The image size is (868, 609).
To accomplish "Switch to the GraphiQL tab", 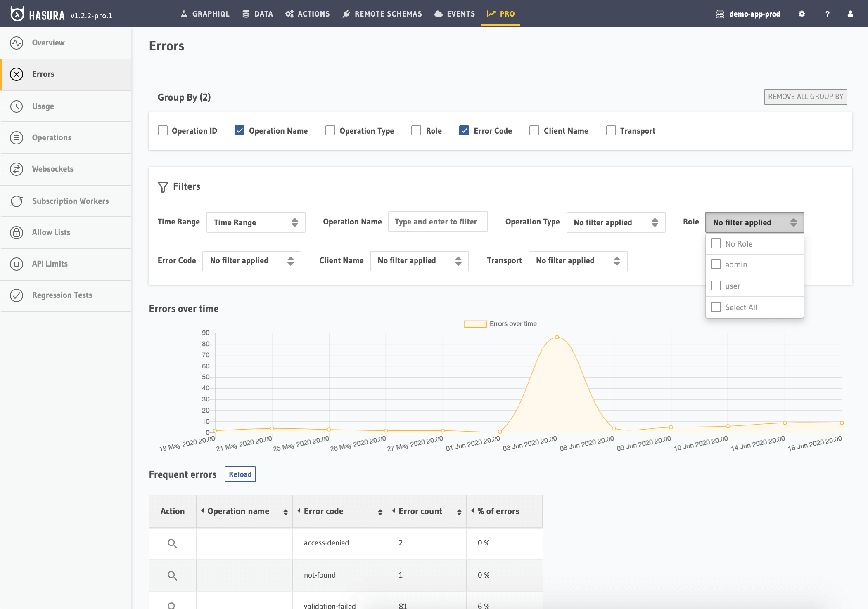I will pos(205,14).
